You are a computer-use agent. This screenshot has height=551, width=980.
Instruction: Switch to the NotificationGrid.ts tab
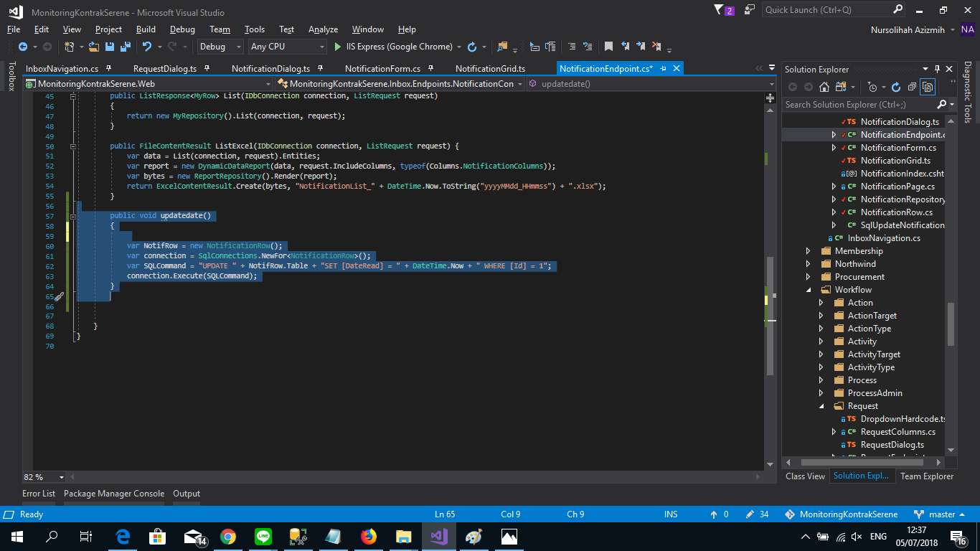(490, 69)
